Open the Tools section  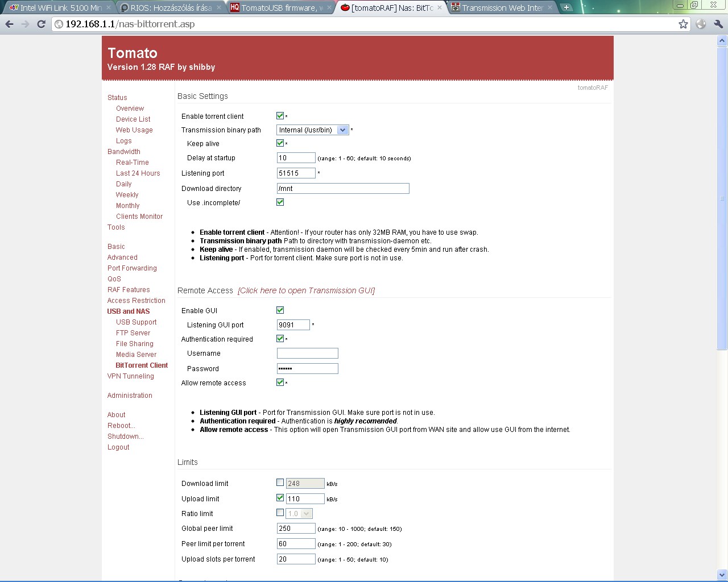116,227
